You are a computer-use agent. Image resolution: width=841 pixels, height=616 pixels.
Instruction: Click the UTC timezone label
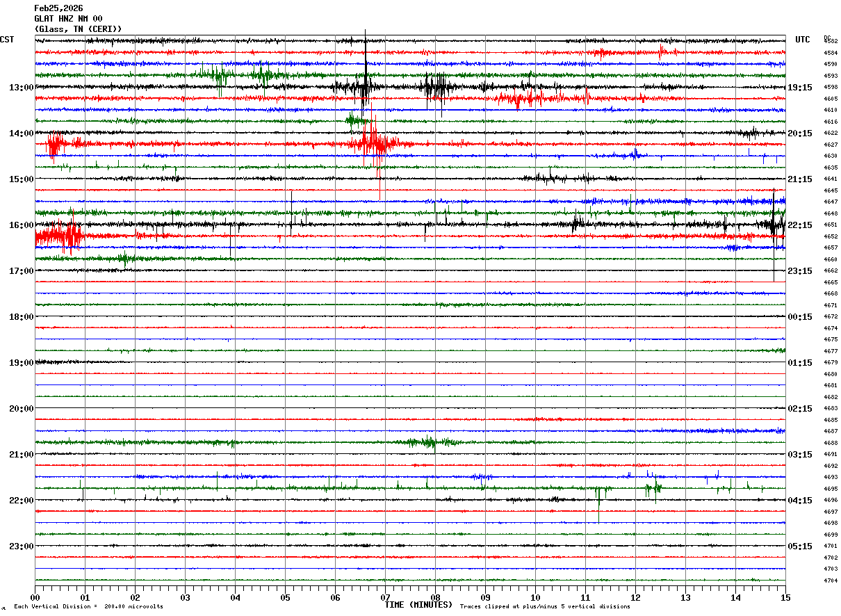pyautogui.click(x=803, y=40)
